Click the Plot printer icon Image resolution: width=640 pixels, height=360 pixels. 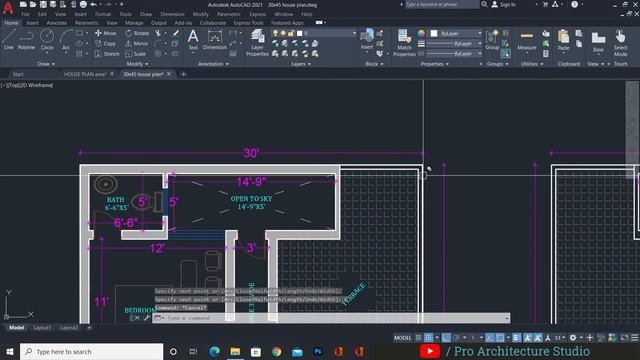coord(83,4)
